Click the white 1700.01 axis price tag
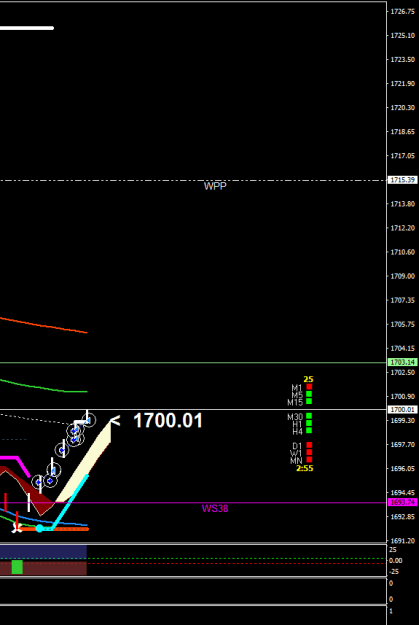 pyautogui.click(x=402, y=409)
